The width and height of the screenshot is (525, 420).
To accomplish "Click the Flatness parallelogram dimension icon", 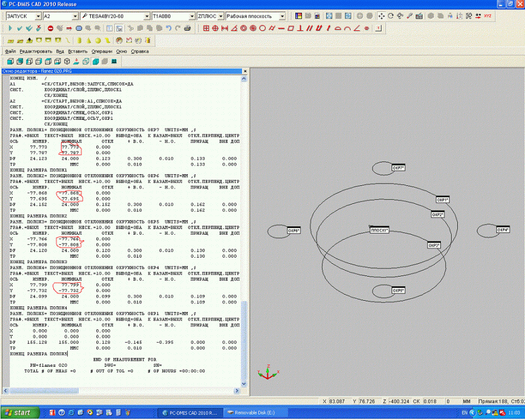I will tap(291, 29).
